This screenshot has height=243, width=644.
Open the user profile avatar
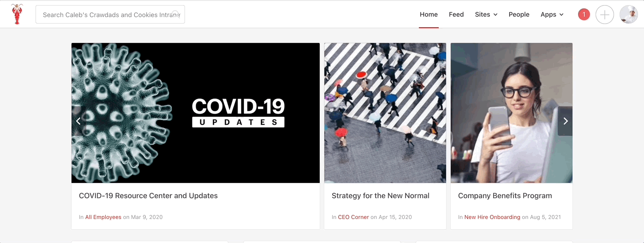(628, 15)
